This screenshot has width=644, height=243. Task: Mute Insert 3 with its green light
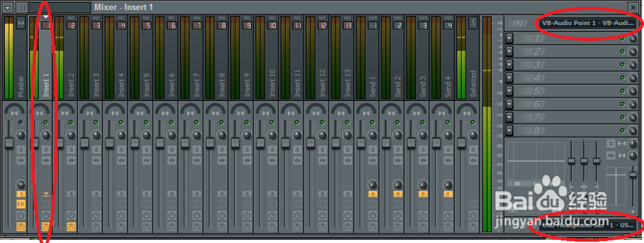click(96, 122)
